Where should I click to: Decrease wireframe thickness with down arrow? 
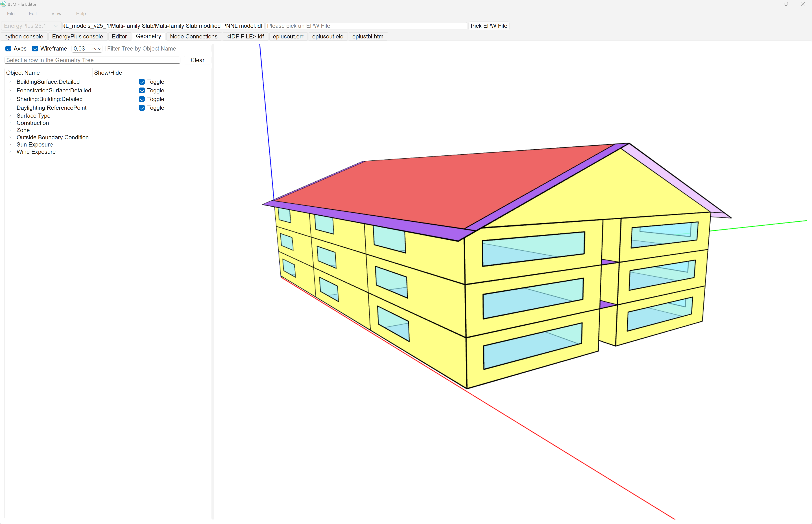tap(100, 49)
